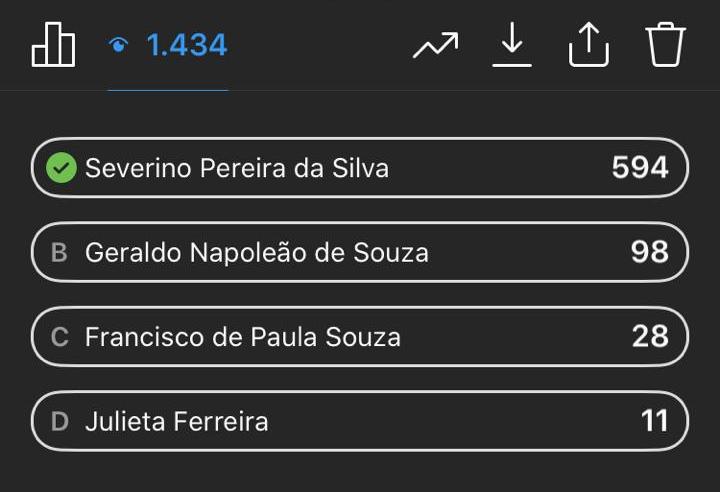Click the download arrow icon

512,44
